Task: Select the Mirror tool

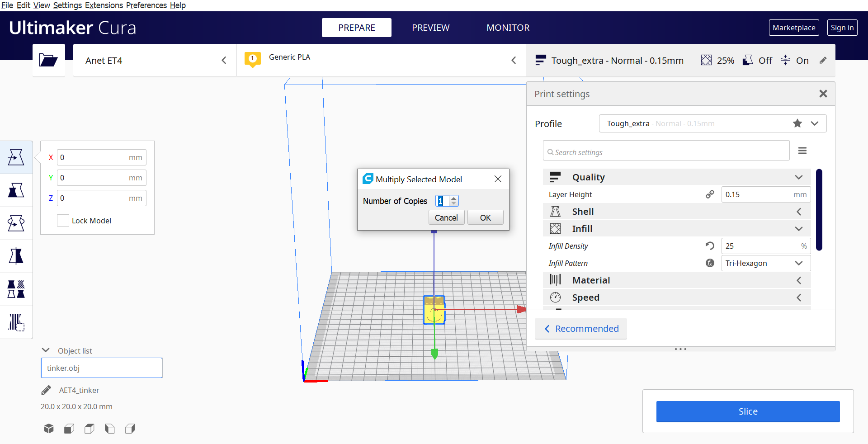Action: [16, 256]
